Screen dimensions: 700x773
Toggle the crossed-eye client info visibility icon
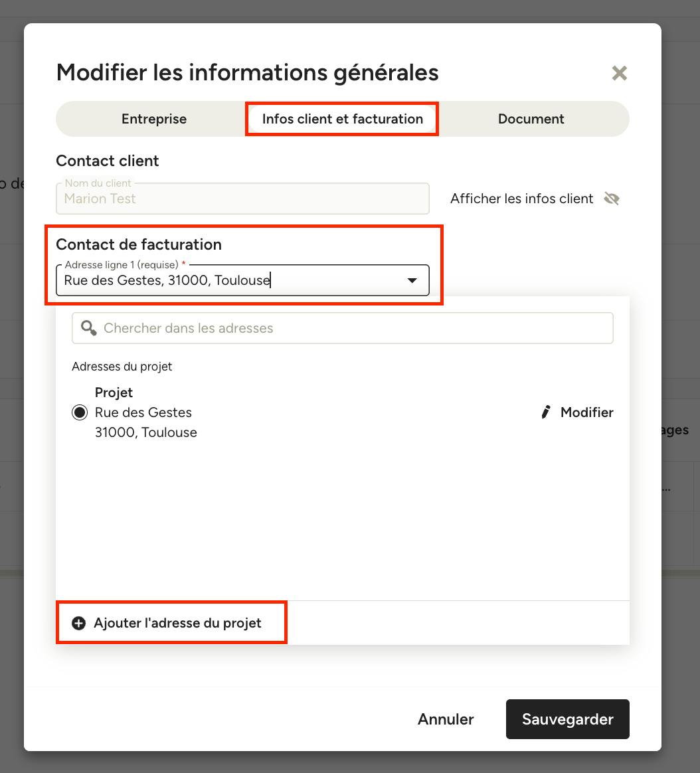[x=612, y=199]
